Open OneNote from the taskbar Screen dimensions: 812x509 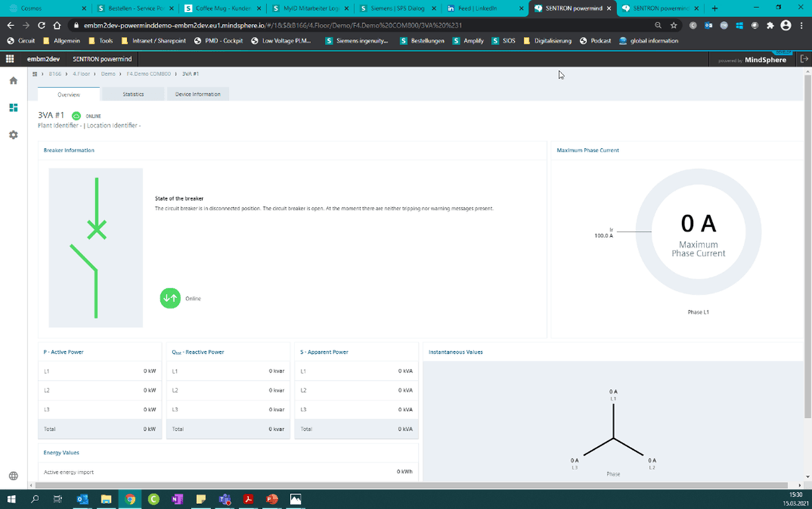tap(177, 499)
